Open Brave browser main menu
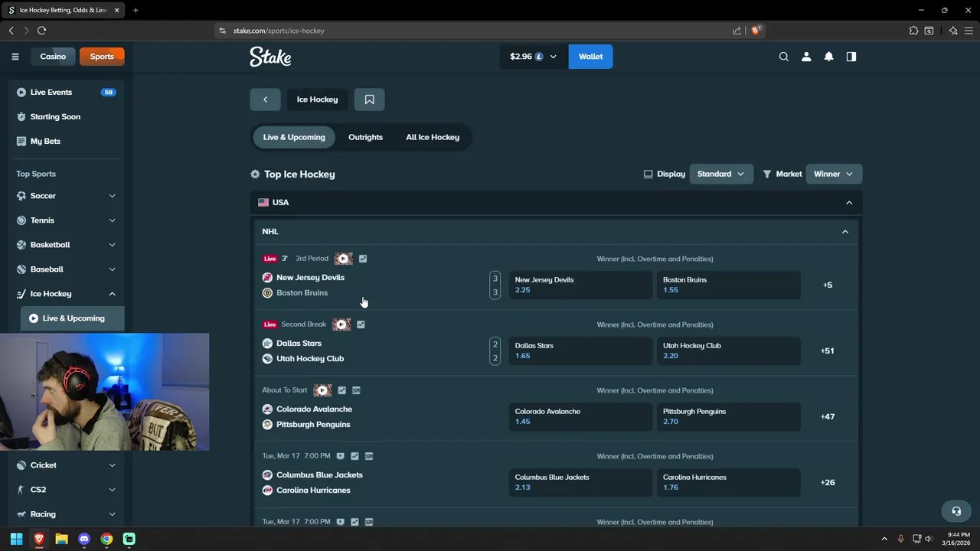The width and height of the screenshot is (980, 551). click(969, 31)
